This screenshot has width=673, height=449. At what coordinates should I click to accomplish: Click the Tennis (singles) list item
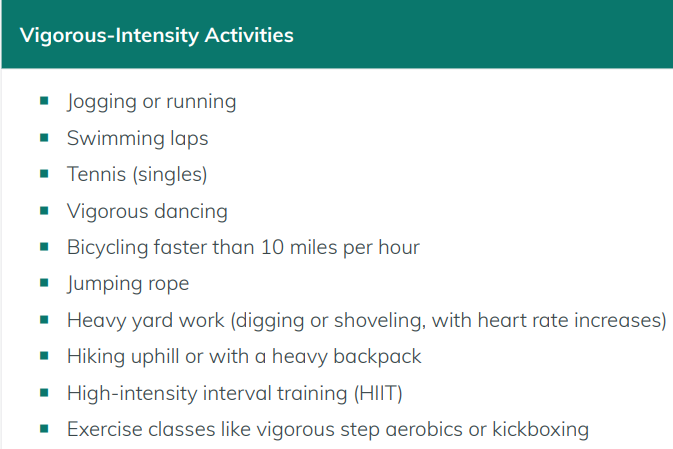[137, 175]
